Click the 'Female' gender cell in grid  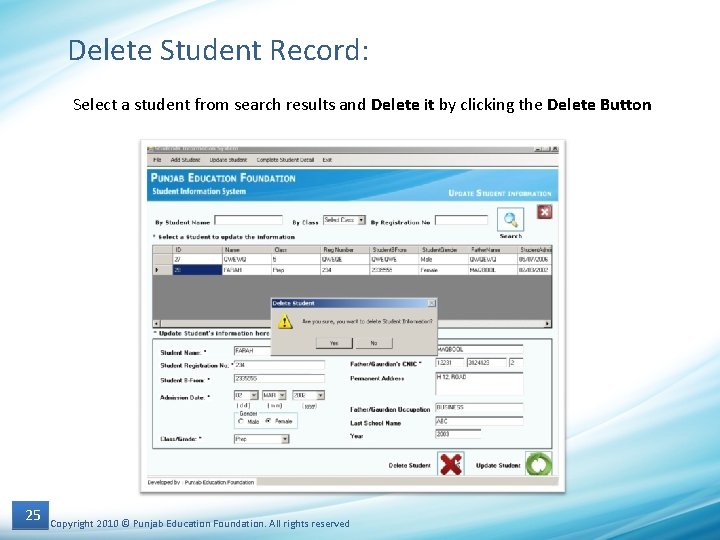point(443,270)
